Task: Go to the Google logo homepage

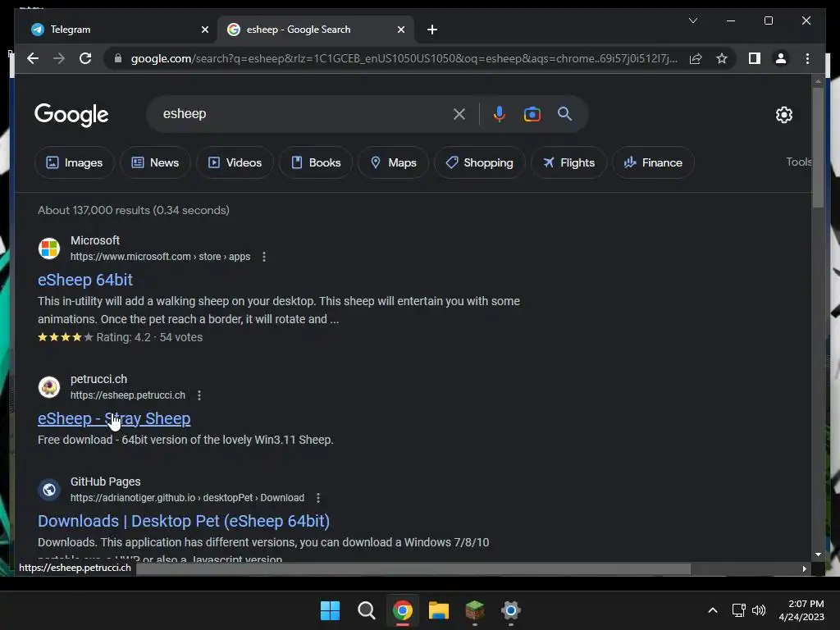Action: 71,114
